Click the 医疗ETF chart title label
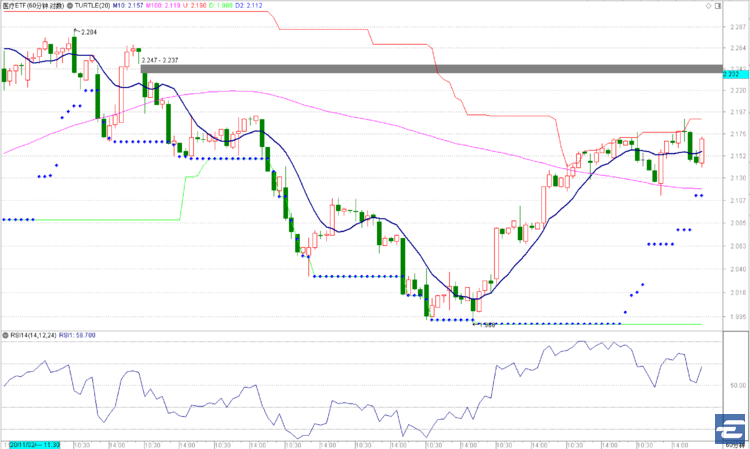Viewport: 750px width, 449px height. [x=33, y=6]
